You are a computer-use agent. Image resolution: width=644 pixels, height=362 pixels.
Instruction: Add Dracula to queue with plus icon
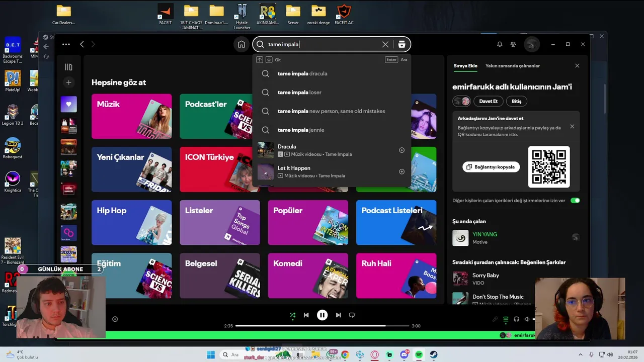coord(401,150)
